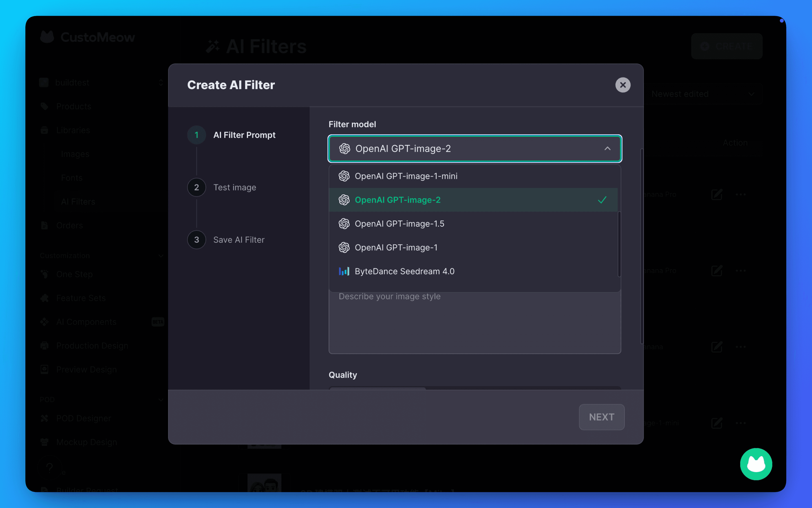812x508 pixels.
Task: Go to step 1 AI Filter Prompt
Action: pyautogui.click(x=231, y=135)
